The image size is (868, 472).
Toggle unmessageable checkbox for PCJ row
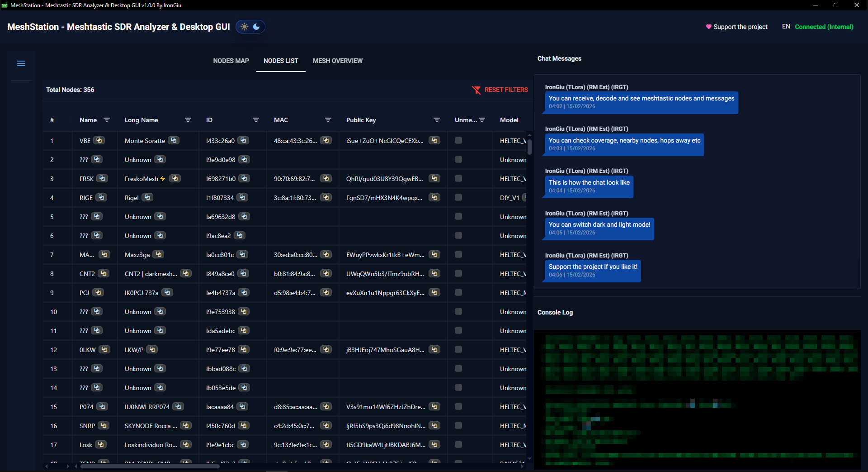tap(458, 292)
